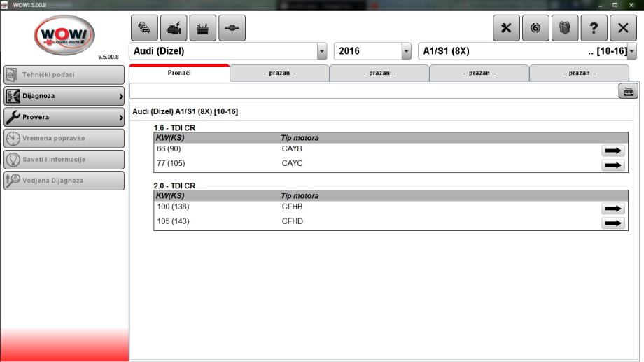
Task: Close the WOW! window from title bar
Action: [x=631, y=5]
